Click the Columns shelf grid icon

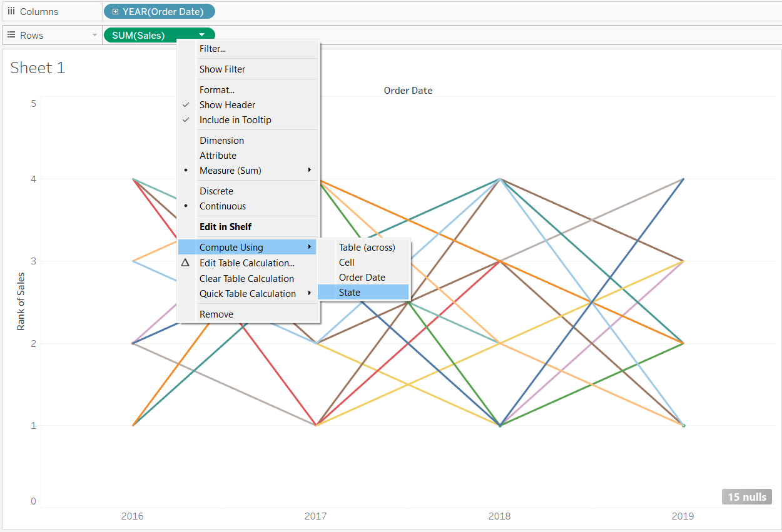(x=11, y=11)
